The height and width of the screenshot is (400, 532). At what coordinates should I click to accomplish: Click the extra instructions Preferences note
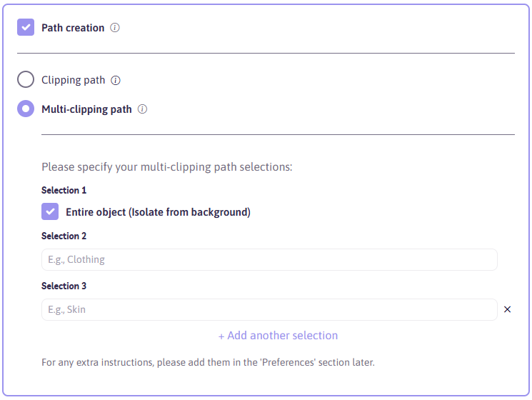coord(208,362)
